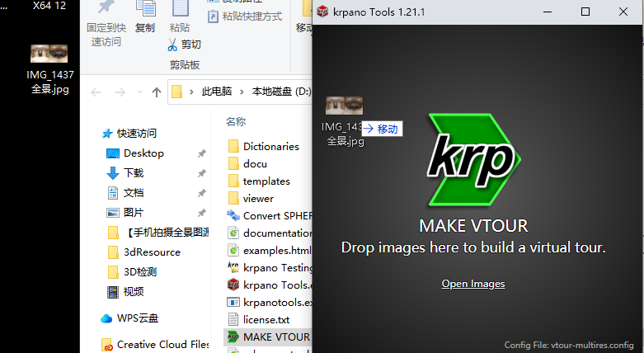Click the krpano logo in the Tools window
The width and height of the screenshot is (644, 353).
[x=474, y=159]
